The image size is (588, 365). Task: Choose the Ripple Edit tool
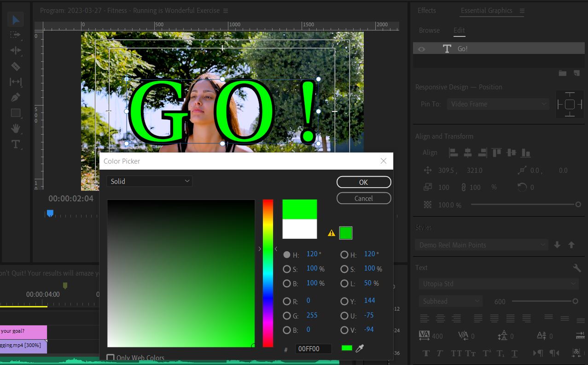coord(16,51)
